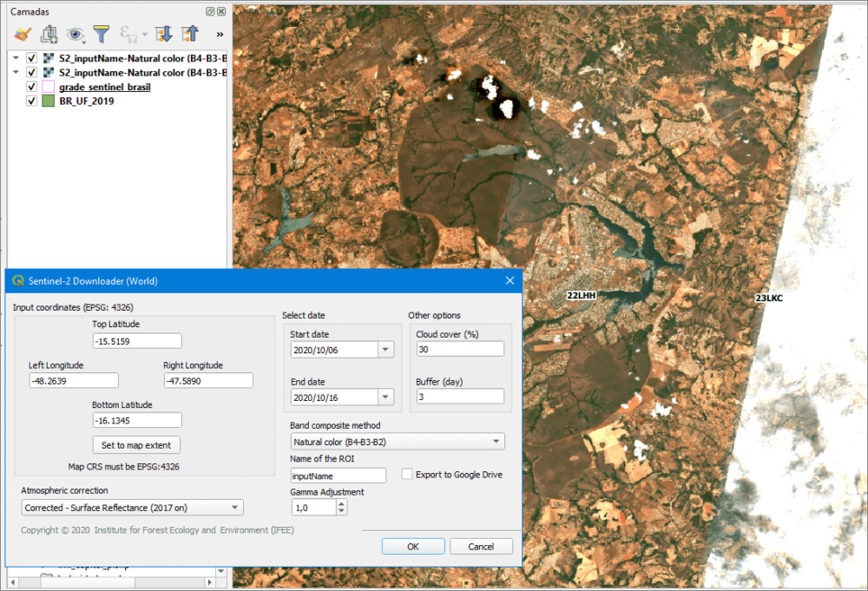Toggle visibility of grade_sentinel_brasil layer
Viewport: 868px width, 591px height.
coord(31,86)
